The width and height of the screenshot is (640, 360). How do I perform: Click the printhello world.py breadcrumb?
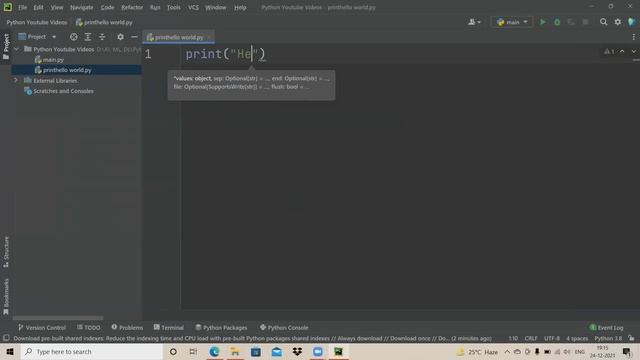[104, 22]
